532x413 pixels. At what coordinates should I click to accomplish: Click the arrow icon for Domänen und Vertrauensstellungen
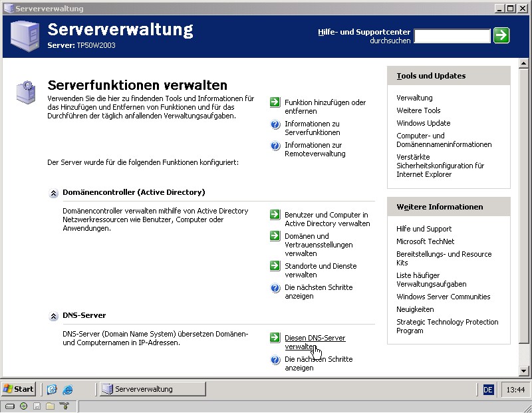275,235
